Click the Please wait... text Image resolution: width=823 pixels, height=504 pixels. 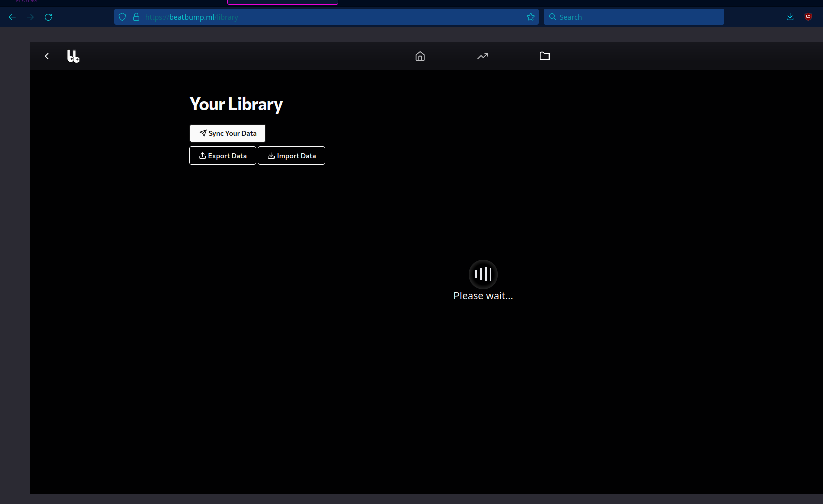pos(483,296)
